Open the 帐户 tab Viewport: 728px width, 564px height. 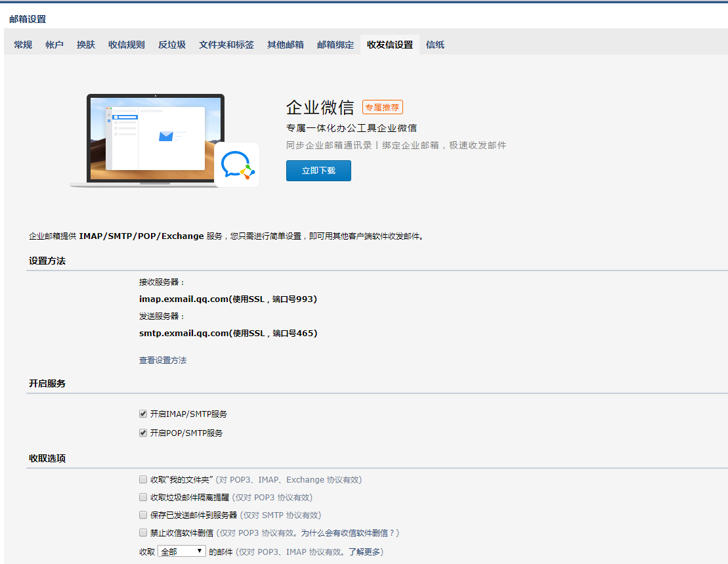click(54, 44)
